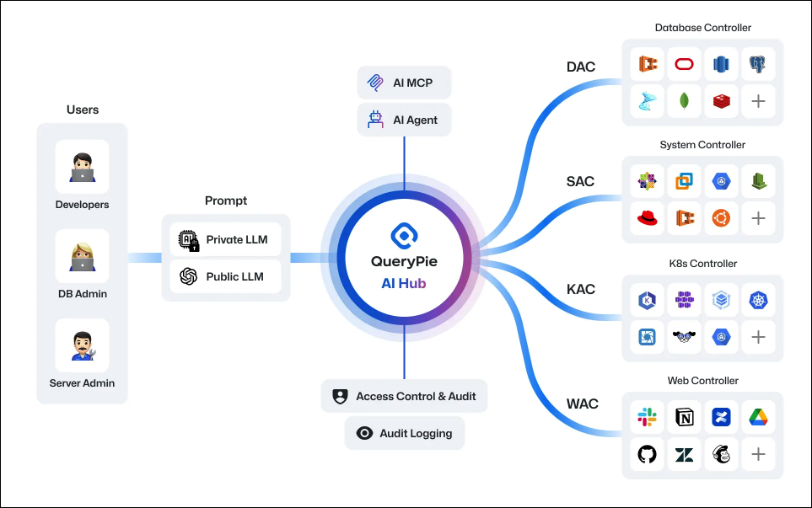Choose the Private LLM option

click(225, 239)
